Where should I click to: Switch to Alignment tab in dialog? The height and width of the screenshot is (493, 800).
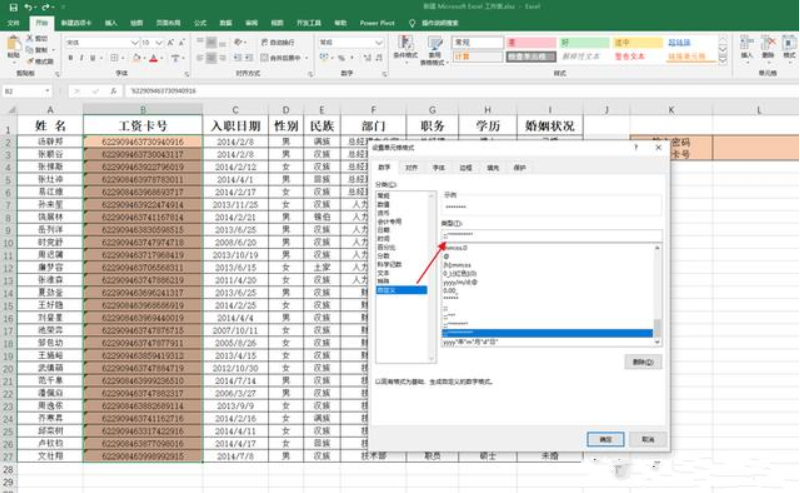411,168
